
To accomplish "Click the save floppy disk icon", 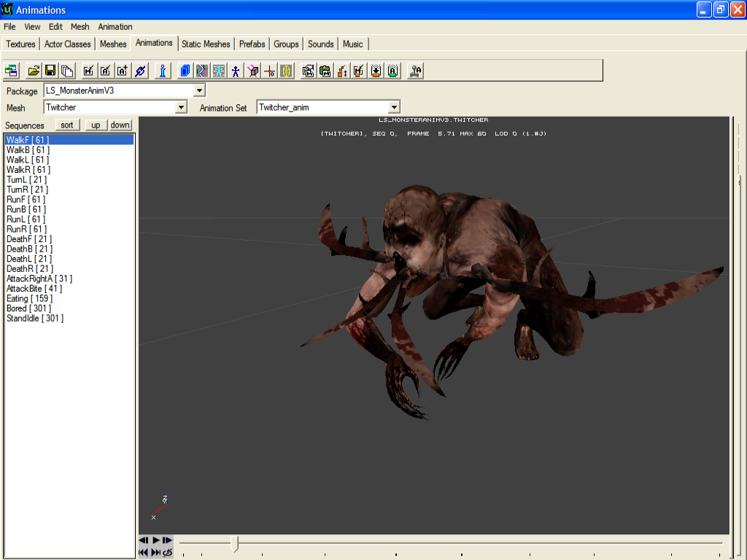I will [50, 71].
